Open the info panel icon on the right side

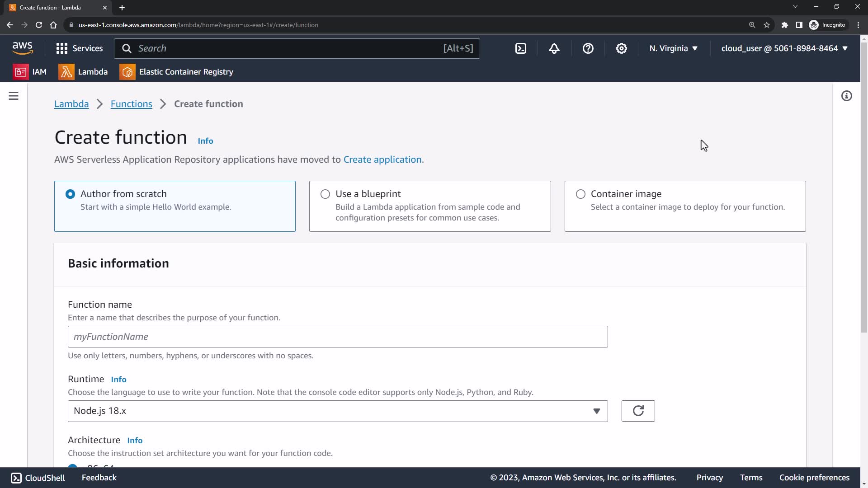[x=846, y=96]
